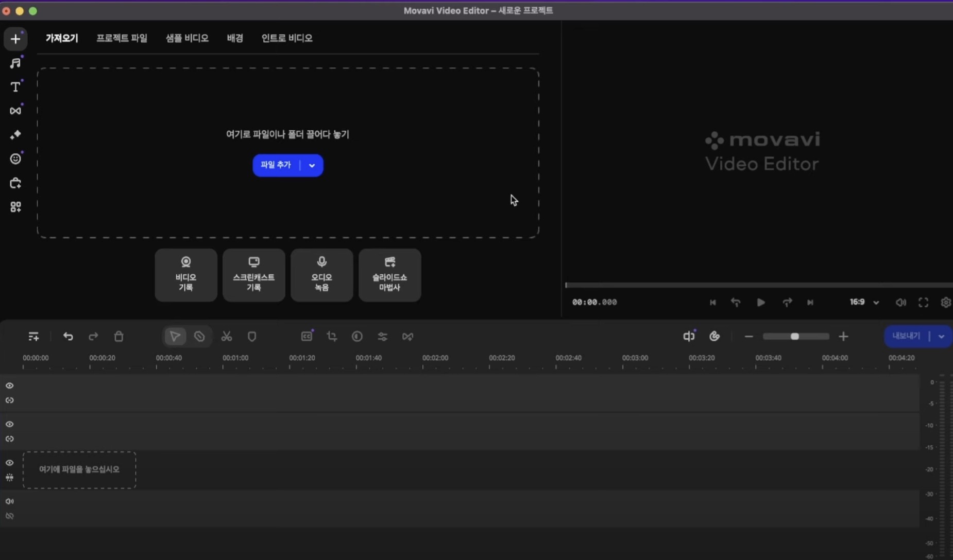Open the Audio music note panel

pyautogui.click(x=15, y=63)
